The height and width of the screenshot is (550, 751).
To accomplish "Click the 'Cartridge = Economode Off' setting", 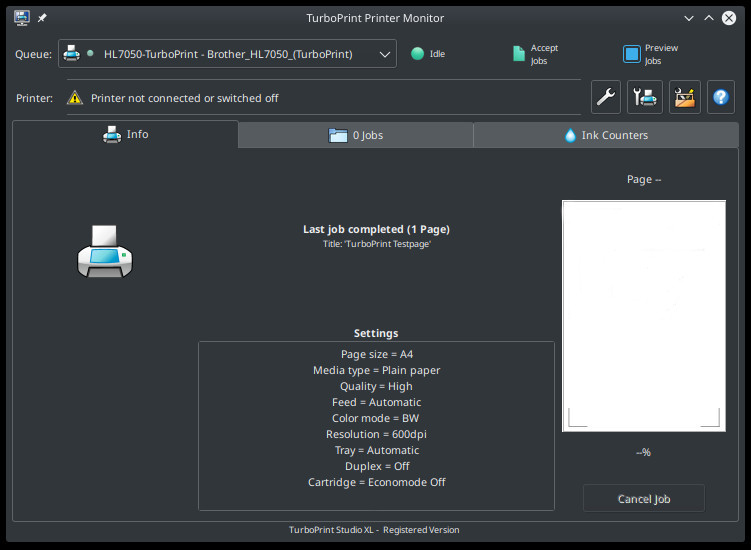I will pos(376,482).
